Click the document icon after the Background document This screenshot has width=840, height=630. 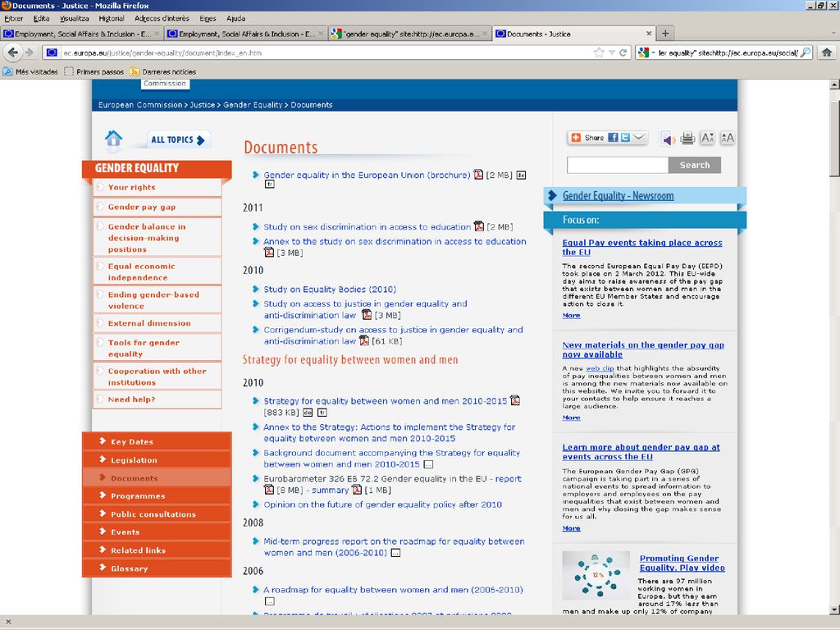[x=428, y=464]
